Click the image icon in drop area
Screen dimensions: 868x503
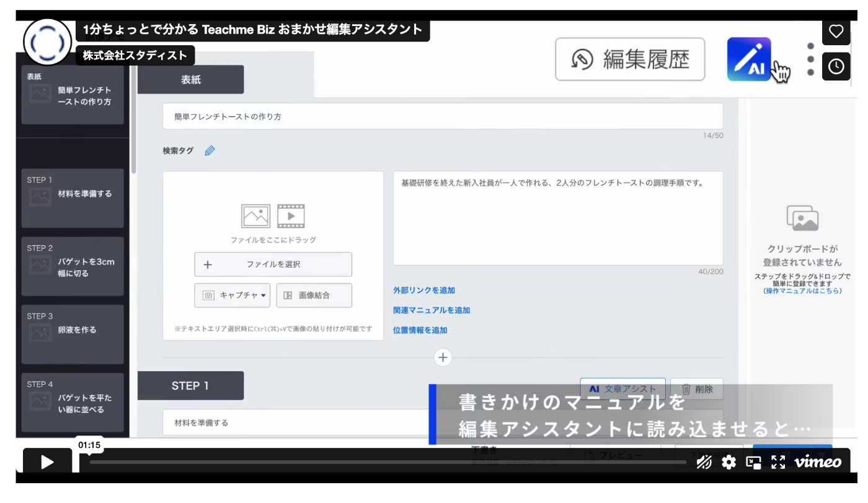(255, 216)
